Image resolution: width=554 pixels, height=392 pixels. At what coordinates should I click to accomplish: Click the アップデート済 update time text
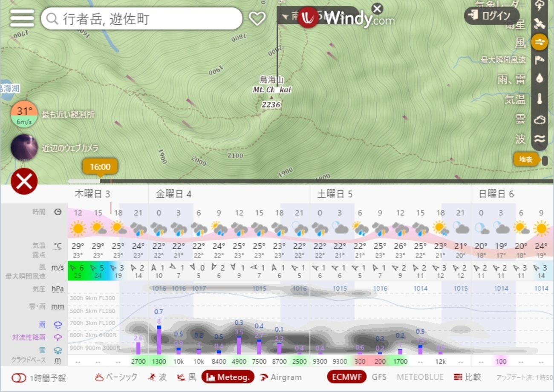(524, 378)
